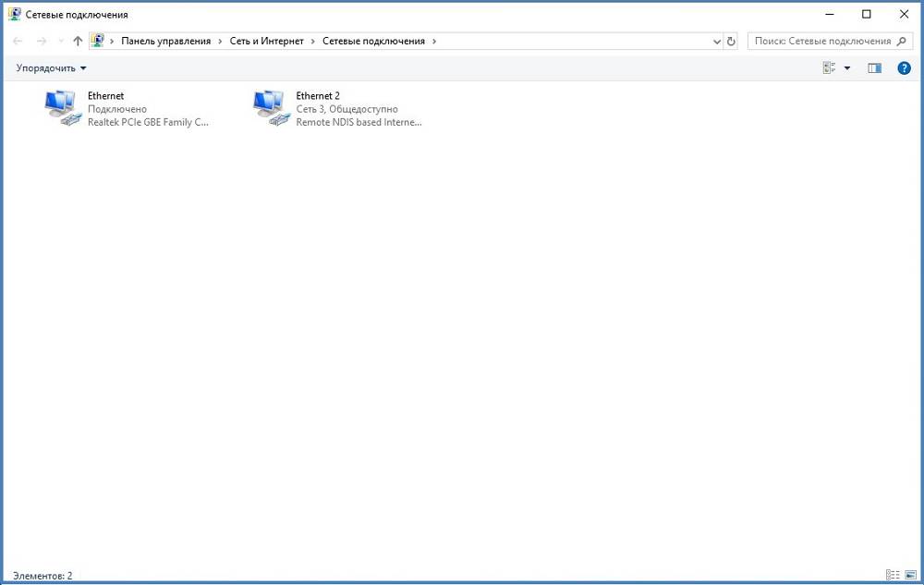Image resolution: width=924 pixels, height=585 pixels.
Task: Navigate to Панель управления breadcrumb
Action: (165, 42)
